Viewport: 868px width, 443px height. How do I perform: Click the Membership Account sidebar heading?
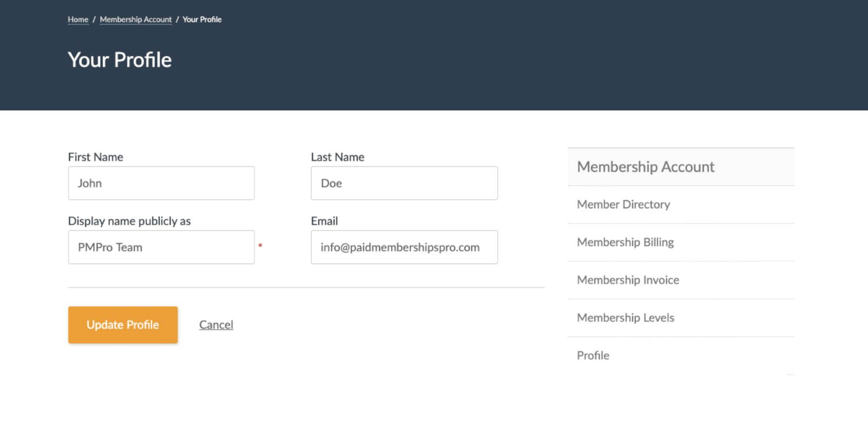(x=645, y=167)
